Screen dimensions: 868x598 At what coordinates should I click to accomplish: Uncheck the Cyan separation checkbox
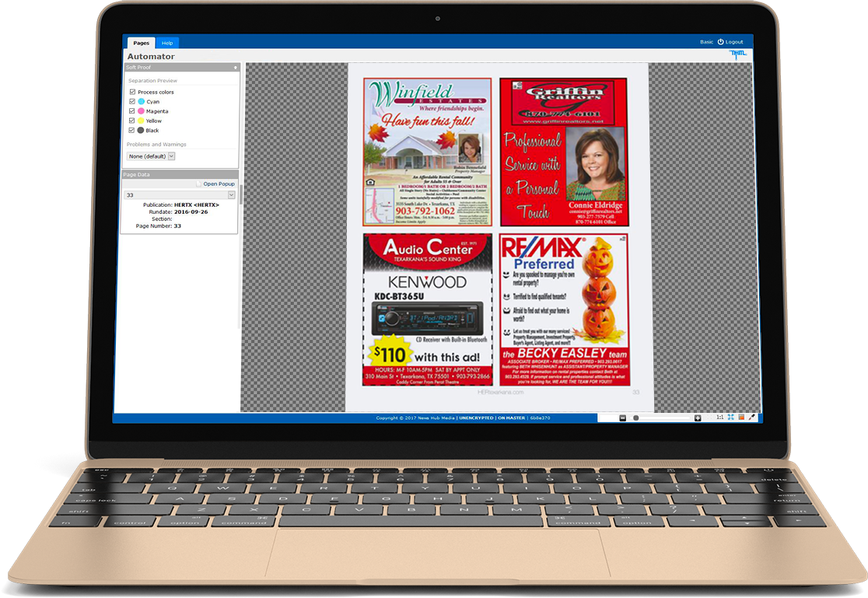pyautogui.click(x=132, y=101)
